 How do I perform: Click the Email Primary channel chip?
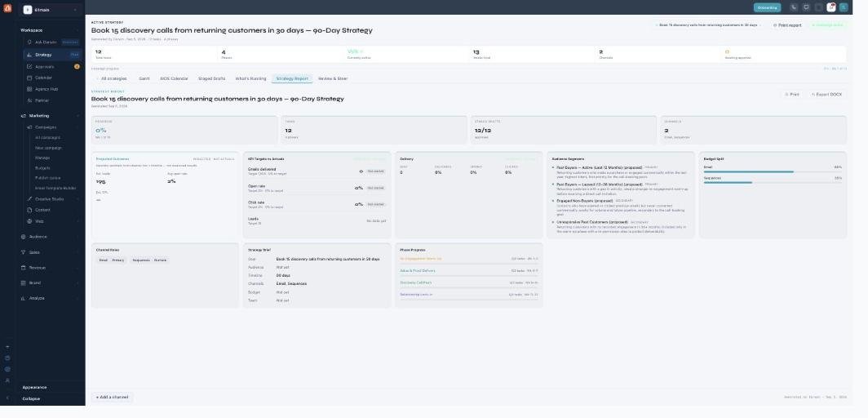pyautogui.click(x=112, y=260)
